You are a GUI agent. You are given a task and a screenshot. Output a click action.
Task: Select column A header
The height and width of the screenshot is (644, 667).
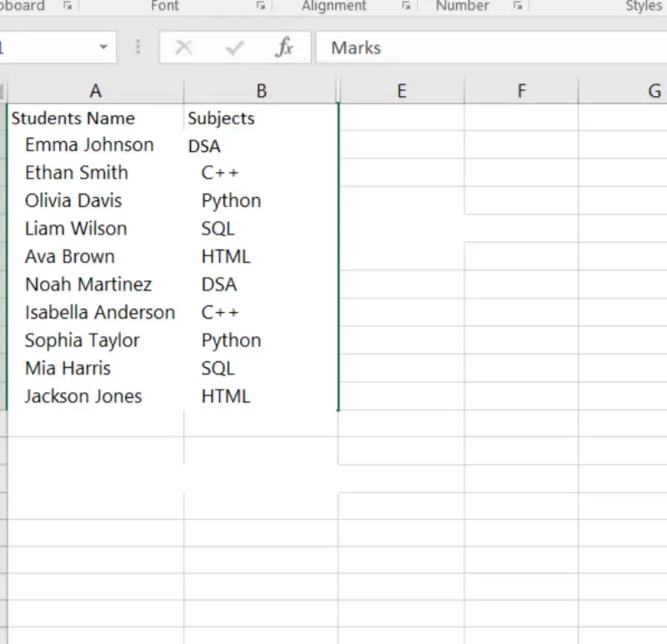96,91
